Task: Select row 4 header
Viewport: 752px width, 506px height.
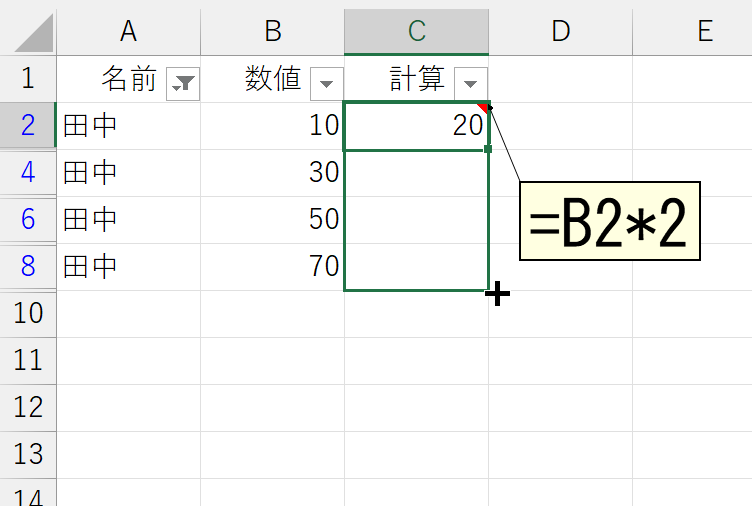Action: [x=28, y=172]
